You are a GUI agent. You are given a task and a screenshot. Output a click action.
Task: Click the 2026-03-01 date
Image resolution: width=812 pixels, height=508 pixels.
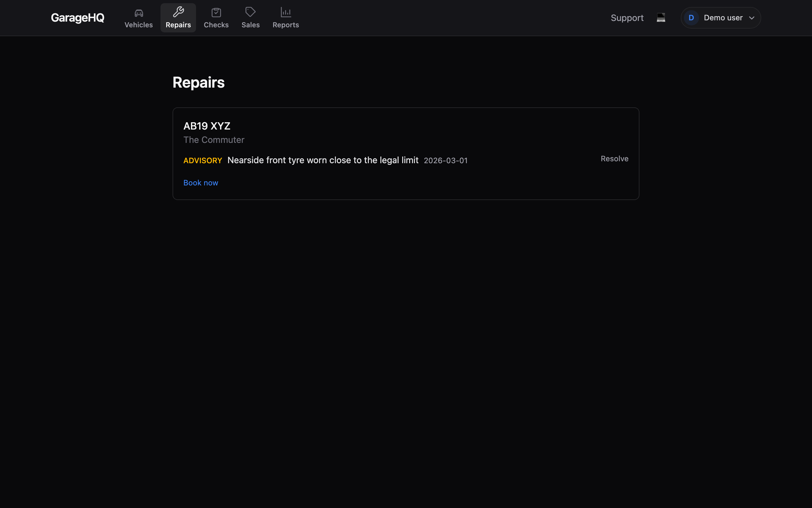[446, 161]
